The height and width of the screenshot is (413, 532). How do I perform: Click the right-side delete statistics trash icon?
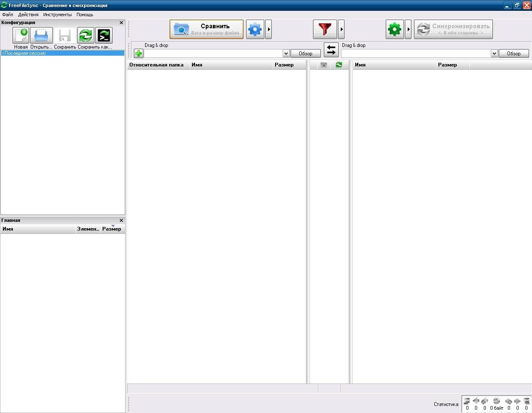click(x=526, y=401)
